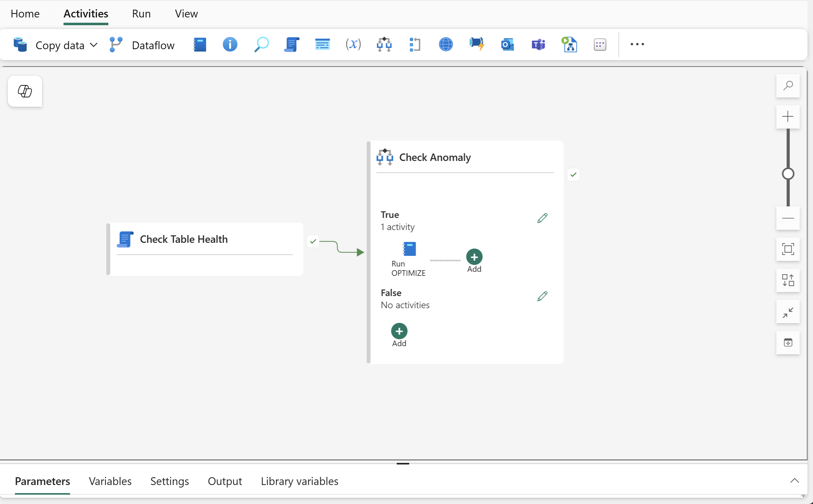View the Output tab
This screenshot has height=504, width=813.
[225, 481]
